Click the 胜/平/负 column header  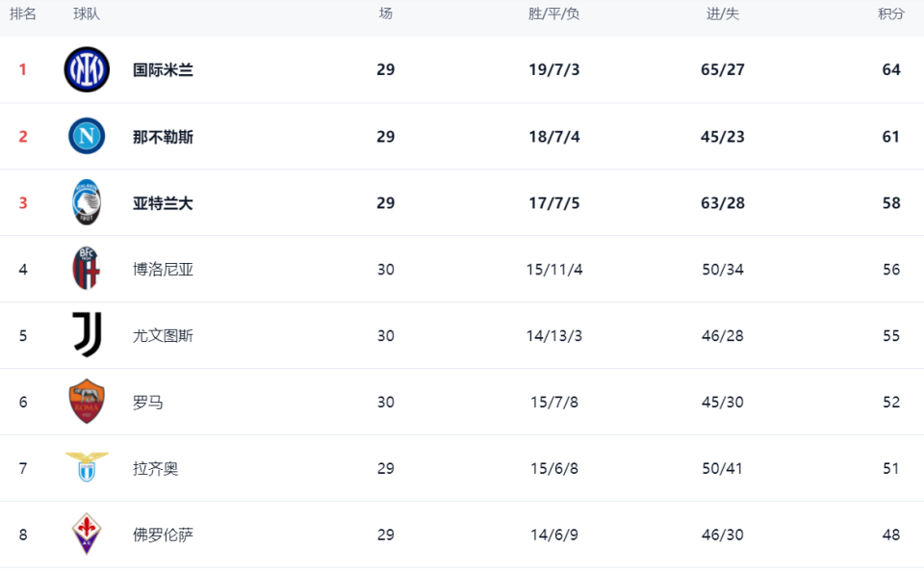[x=554, y=13]
